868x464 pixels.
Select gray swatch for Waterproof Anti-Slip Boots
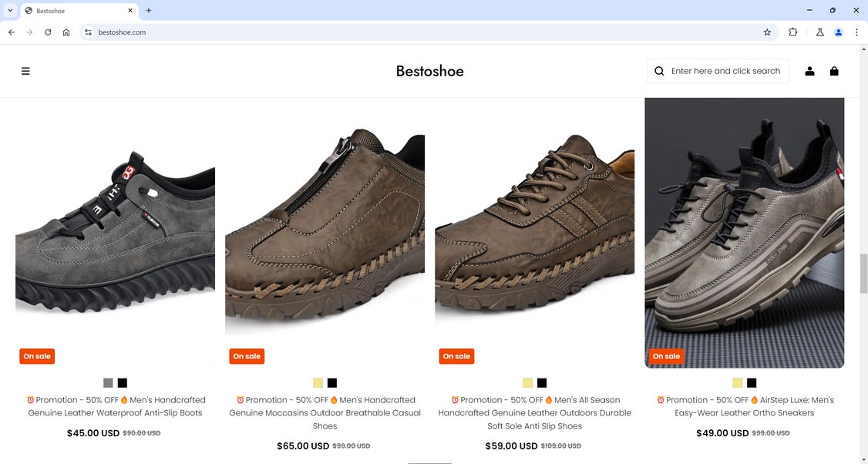[x=108, y=383]
